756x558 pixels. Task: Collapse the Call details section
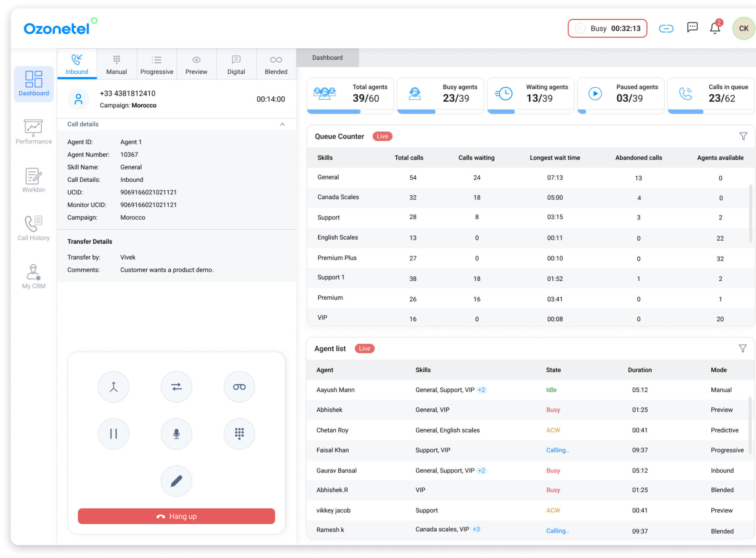(282, 124)
